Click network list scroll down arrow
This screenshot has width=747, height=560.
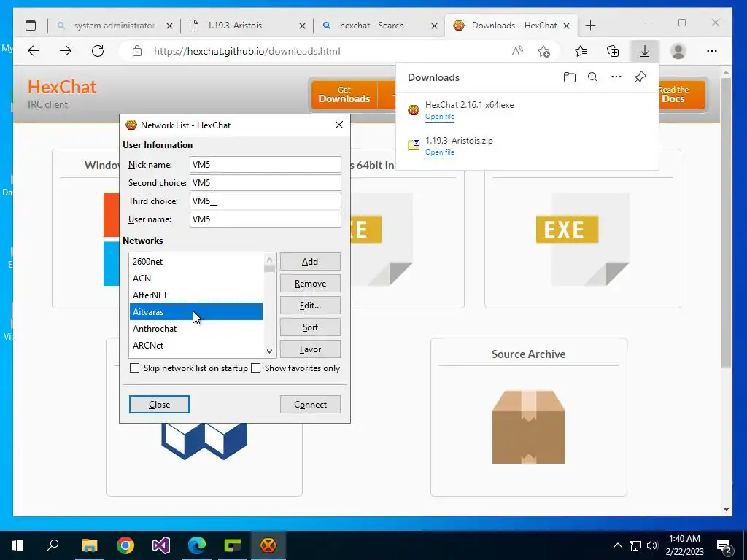point(270,351)
